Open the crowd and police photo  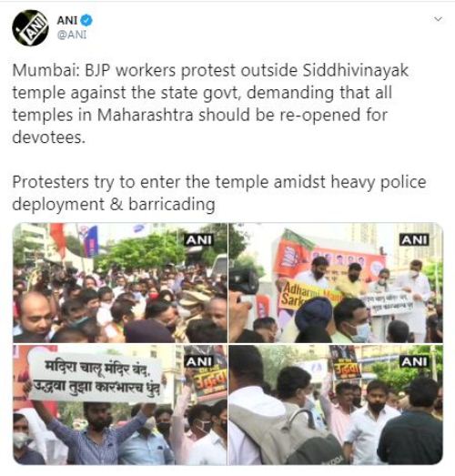(x=120, y=283)
